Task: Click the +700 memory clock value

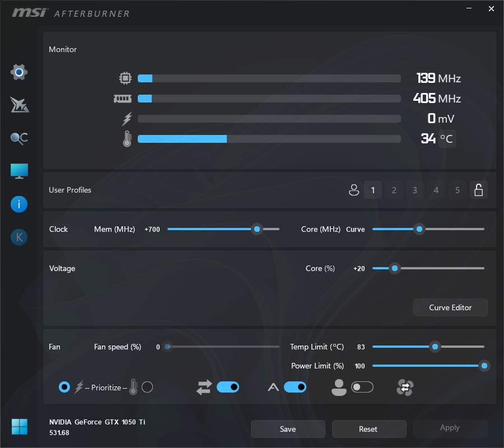Action: click(x=152, y=230)
